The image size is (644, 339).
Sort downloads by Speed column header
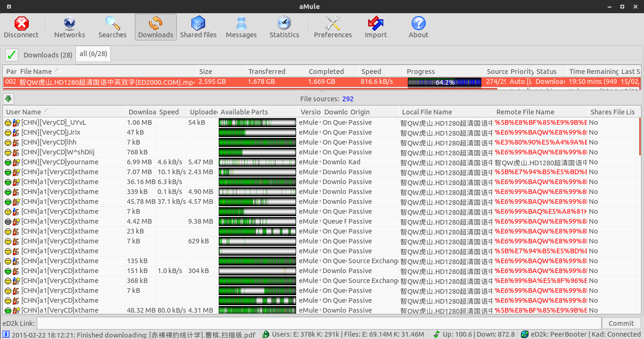pos(381,71)
